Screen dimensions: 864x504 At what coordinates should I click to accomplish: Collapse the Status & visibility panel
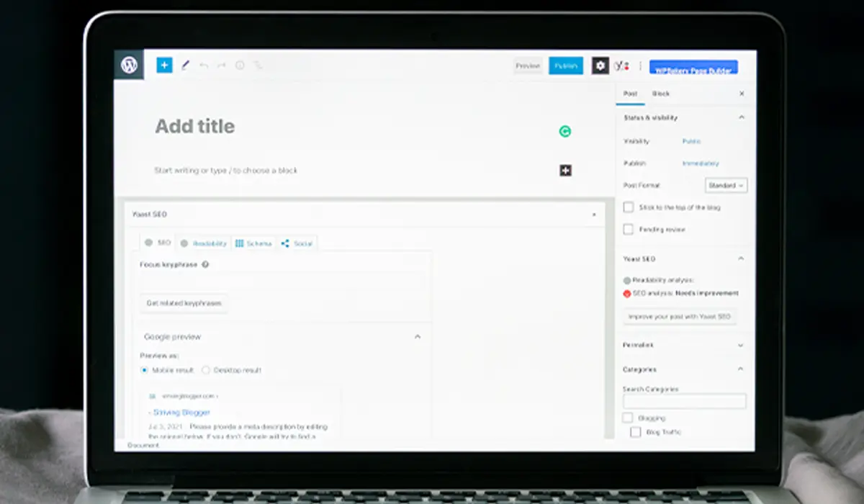click(742, 117)
